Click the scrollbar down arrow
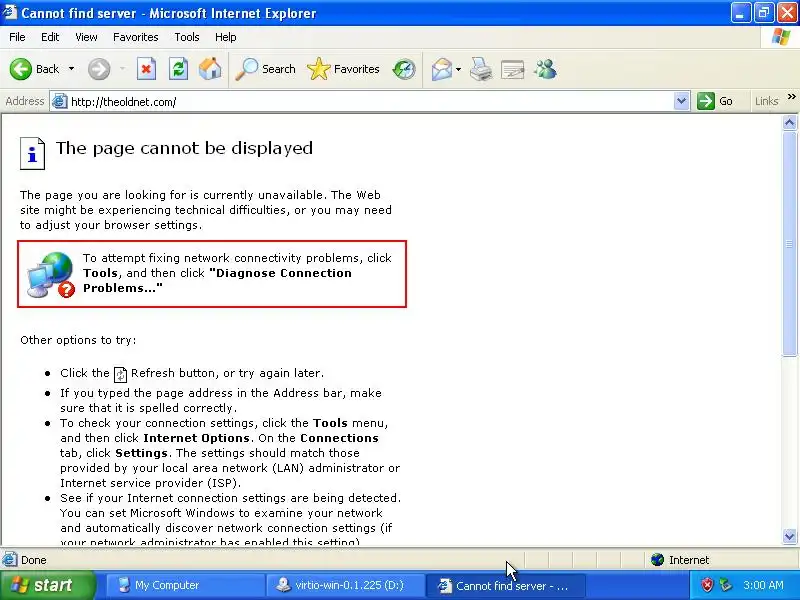The image size is (800, 600). (789, 536)
